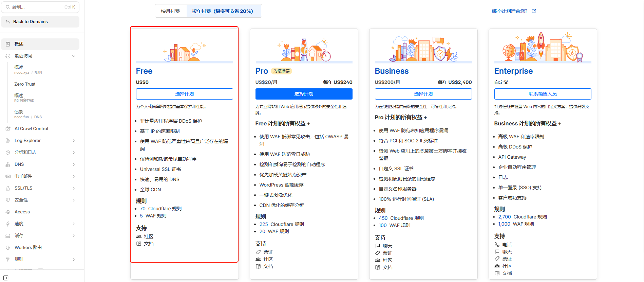Click the AI Crawl Control icon
644x282 pixels.
[x=8, y=129]
